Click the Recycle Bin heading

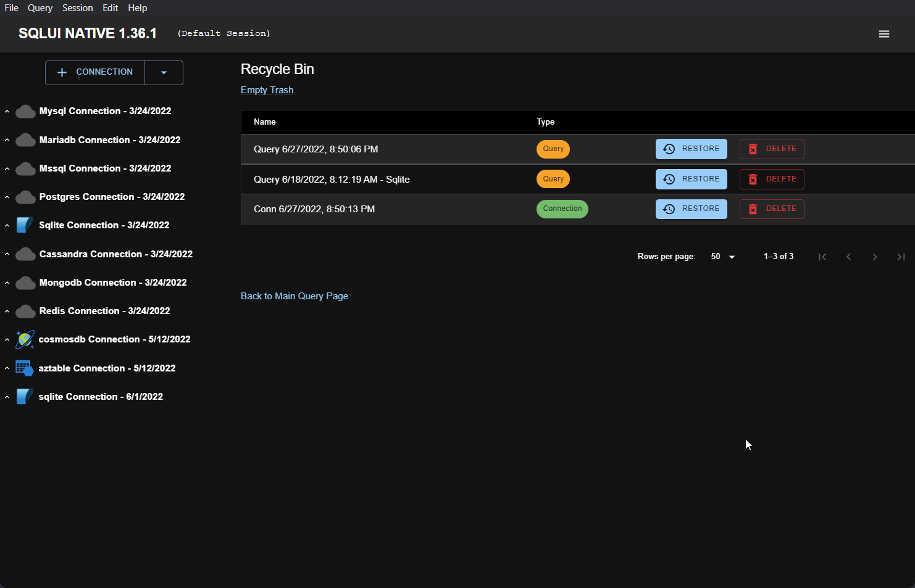[277, 69]
